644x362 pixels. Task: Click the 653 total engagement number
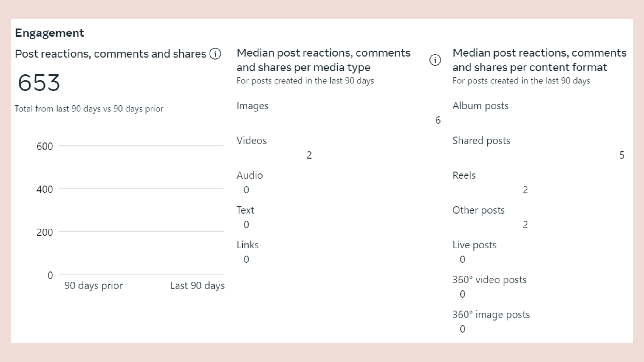(39, 83)
